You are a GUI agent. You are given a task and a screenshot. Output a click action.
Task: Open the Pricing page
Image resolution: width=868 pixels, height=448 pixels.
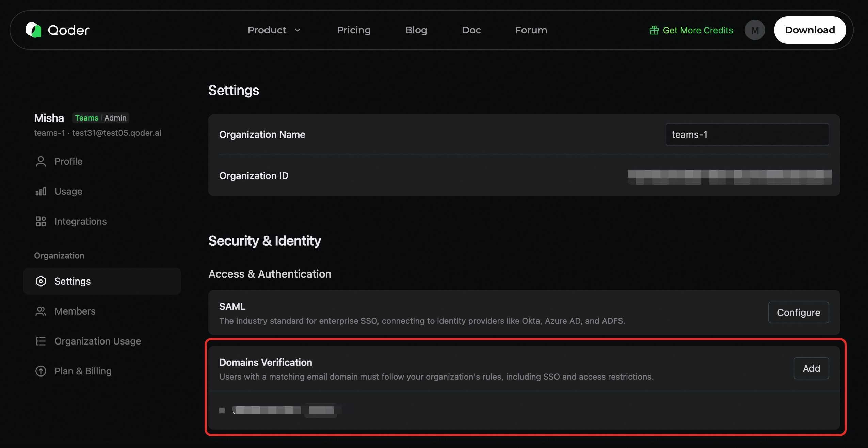click(354, 30)
